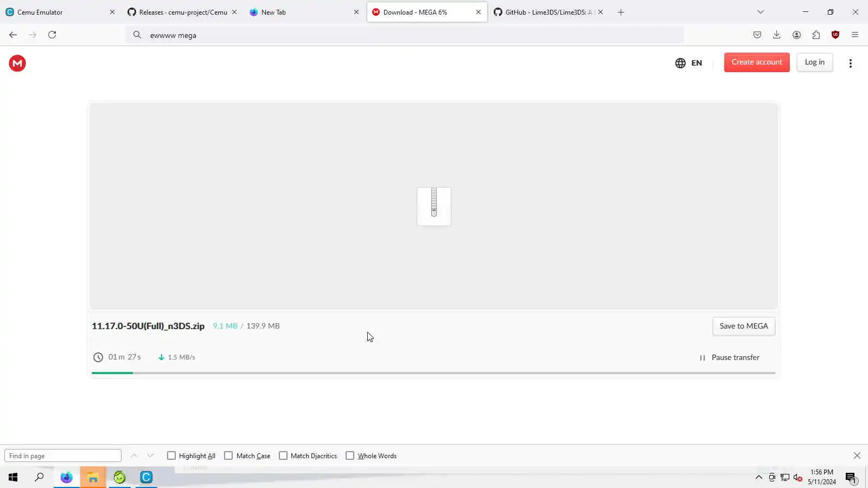Open the language selector globe EN

tap(688, 63)
